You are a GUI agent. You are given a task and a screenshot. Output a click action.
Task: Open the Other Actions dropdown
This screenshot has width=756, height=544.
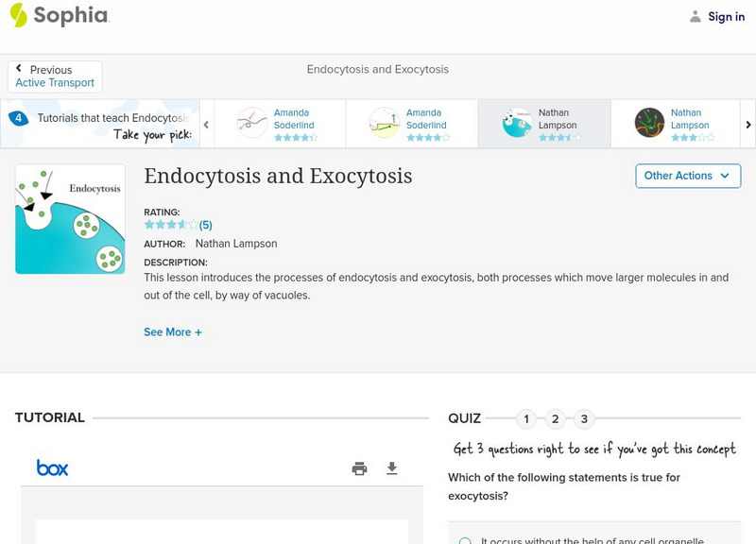click(687, 176)
